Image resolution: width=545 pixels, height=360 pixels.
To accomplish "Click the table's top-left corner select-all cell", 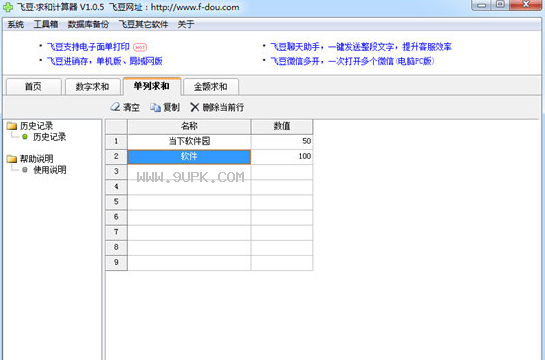I will [x=116, y=126].
